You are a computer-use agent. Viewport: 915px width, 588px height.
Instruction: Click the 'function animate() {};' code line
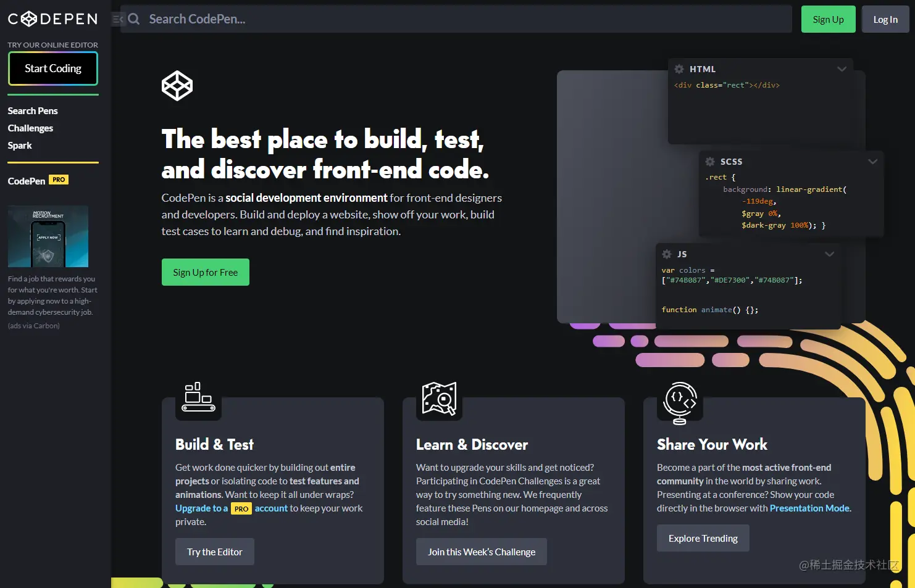[710, 310]
